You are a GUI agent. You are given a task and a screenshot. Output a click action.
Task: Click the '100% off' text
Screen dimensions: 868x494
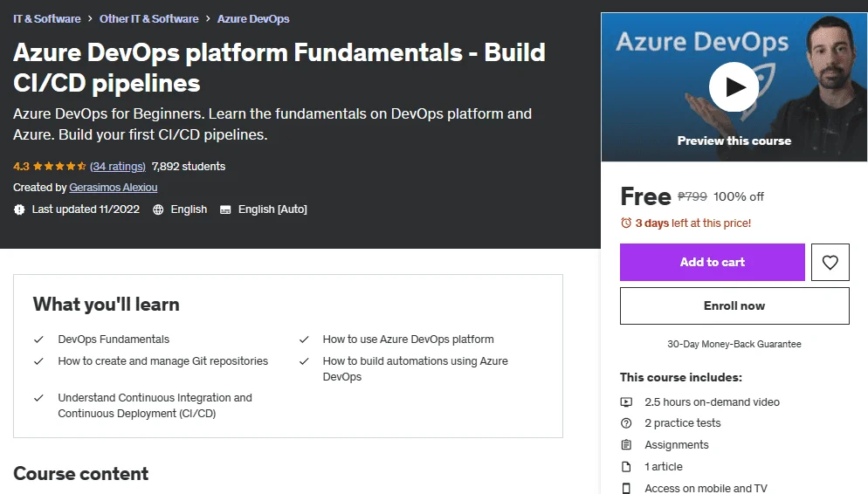pos(739,196)
